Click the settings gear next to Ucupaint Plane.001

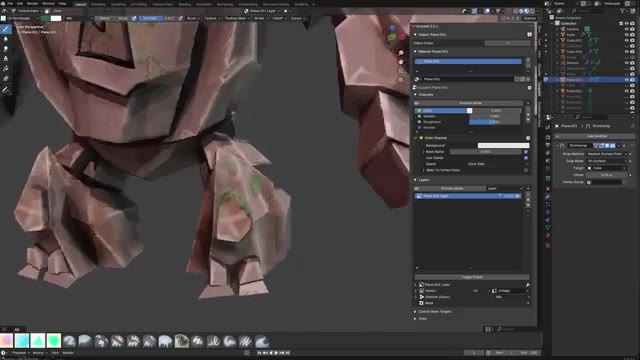529,87
